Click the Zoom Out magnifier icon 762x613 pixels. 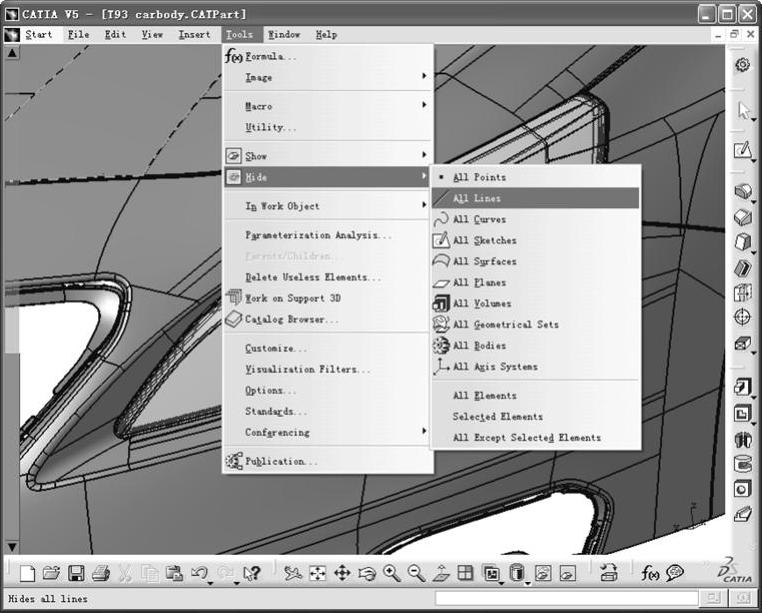416,573
